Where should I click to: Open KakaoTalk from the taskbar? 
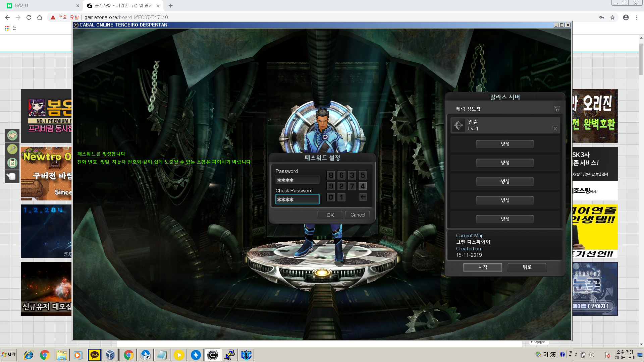(x=95, y=355)
